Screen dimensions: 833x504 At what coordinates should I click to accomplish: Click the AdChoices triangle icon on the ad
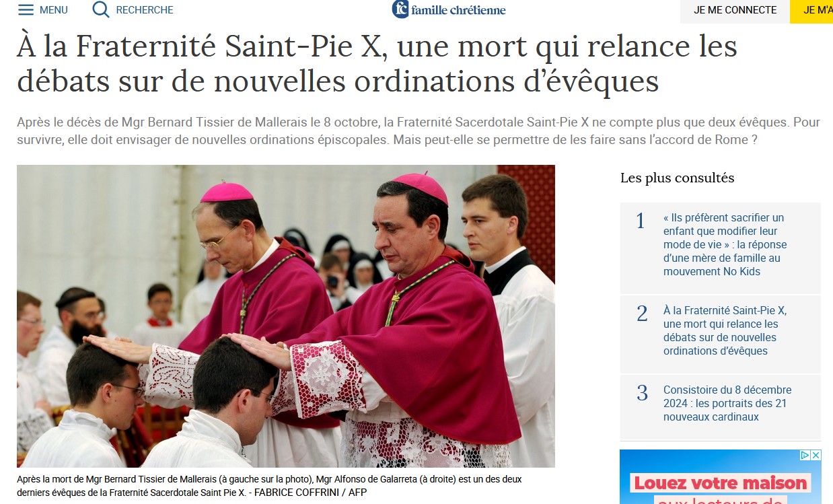click(805, 456)
